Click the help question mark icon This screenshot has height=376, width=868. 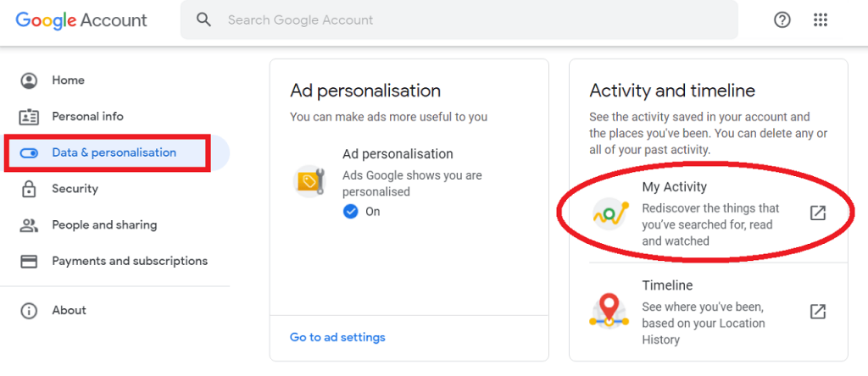[x=782, y=20]
